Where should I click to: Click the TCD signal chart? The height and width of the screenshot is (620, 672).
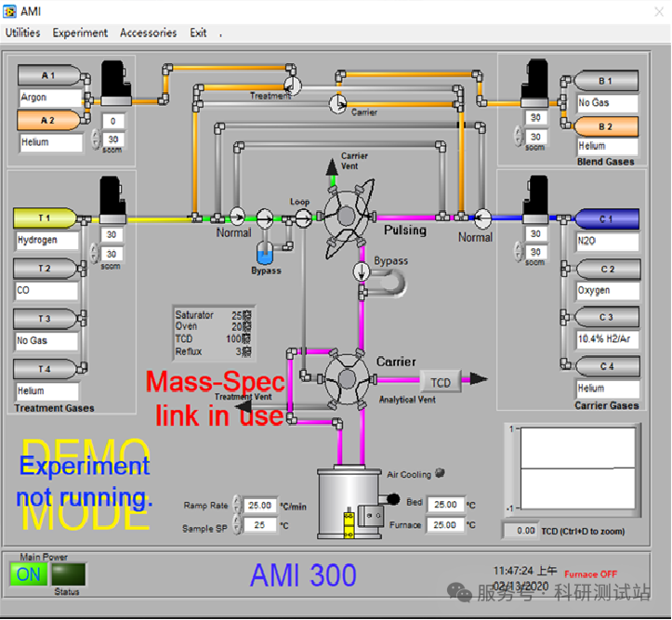[576, 468]
